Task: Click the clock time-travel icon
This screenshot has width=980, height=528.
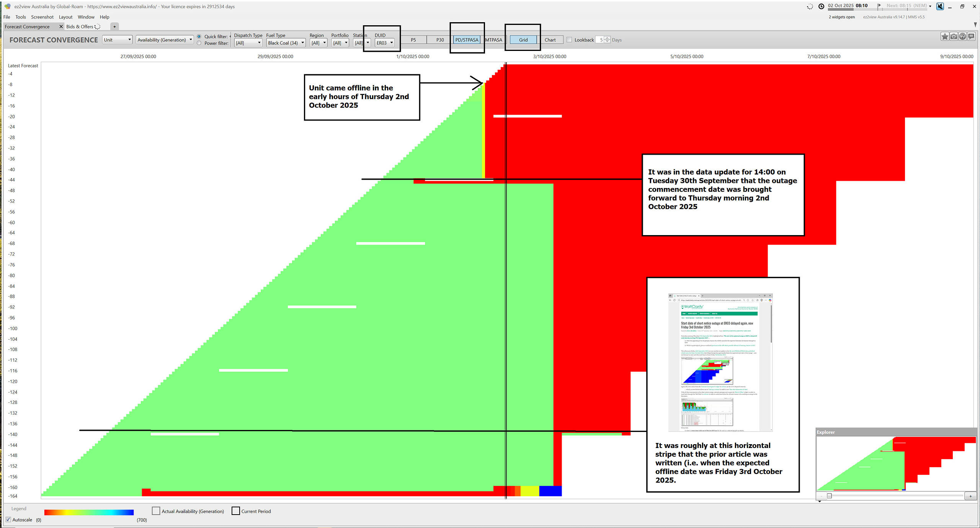Action: point(821,6)
